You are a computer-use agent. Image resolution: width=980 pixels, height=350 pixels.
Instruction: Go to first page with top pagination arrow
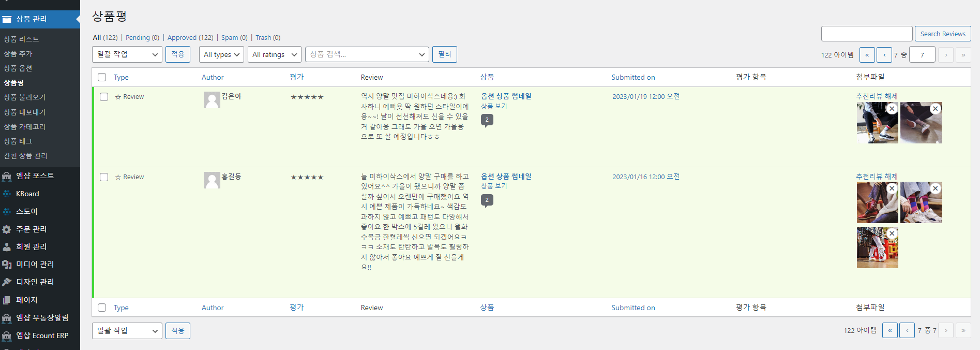pos(867,55)
